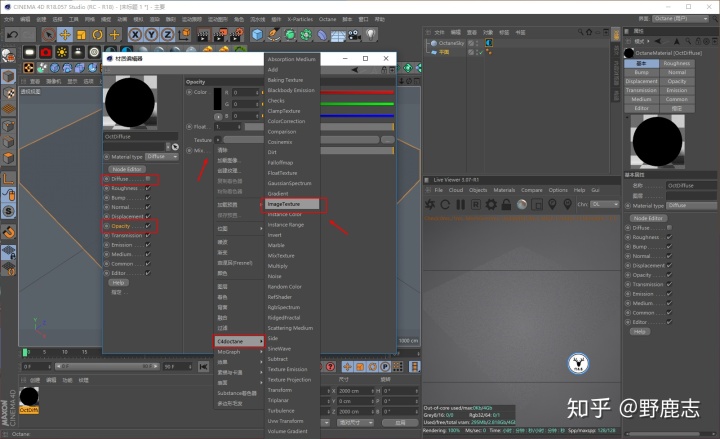Expand the MoGraph submenu
The image size is (720, 439).
click(x=239, y=352)
